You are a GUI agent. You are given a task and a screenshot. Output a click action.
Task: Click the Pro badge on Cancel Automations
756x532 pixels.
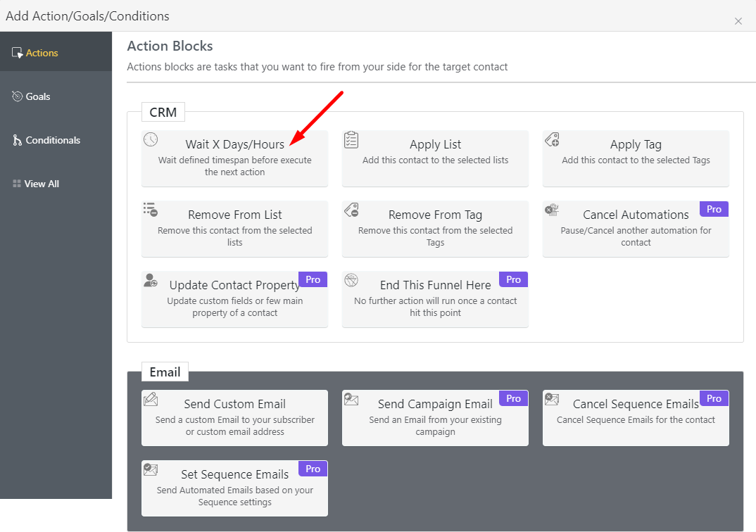(x=714, y=209)
